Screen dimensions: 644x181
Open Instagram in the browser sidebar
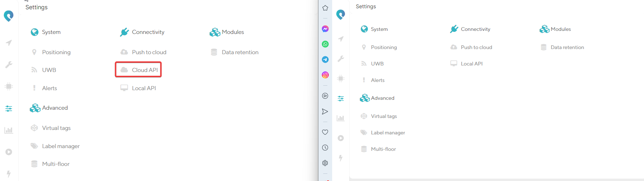click(x=325, y=75)
